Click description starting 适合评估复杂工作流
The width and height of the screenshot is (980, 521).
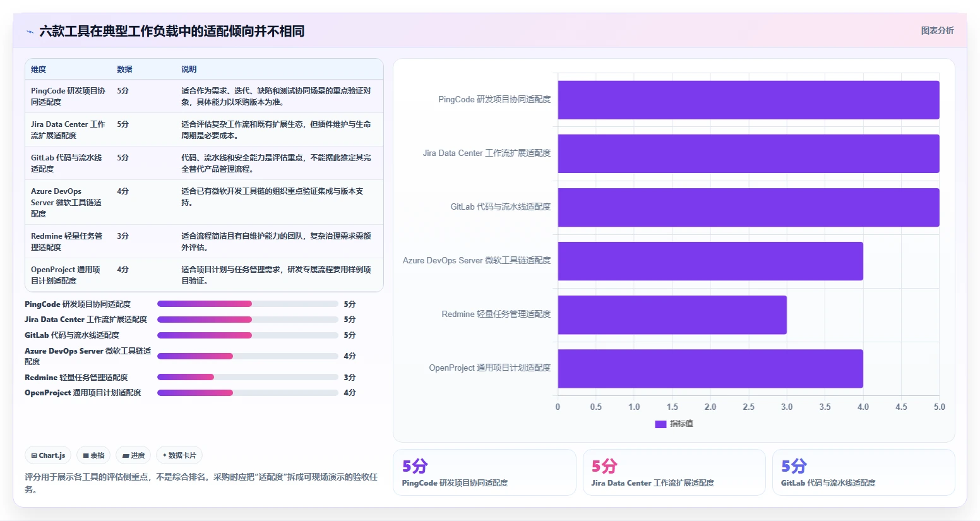pos(276,129)
